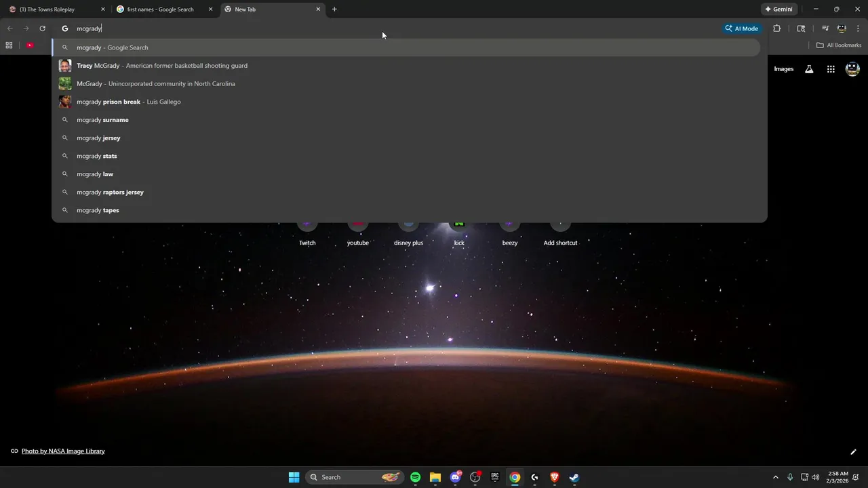The width and height of the screenshot is (868, 488).
Task: Click the apps grid icon in bookmarks bar
Action: [9, 45]
